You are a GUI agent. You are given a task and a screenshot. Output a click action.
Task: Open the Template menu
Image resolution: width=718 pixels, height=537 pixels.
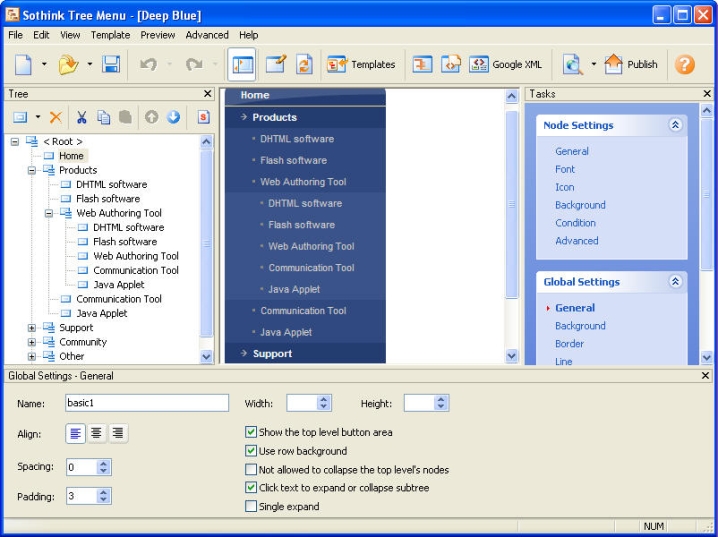pos(110,35)
